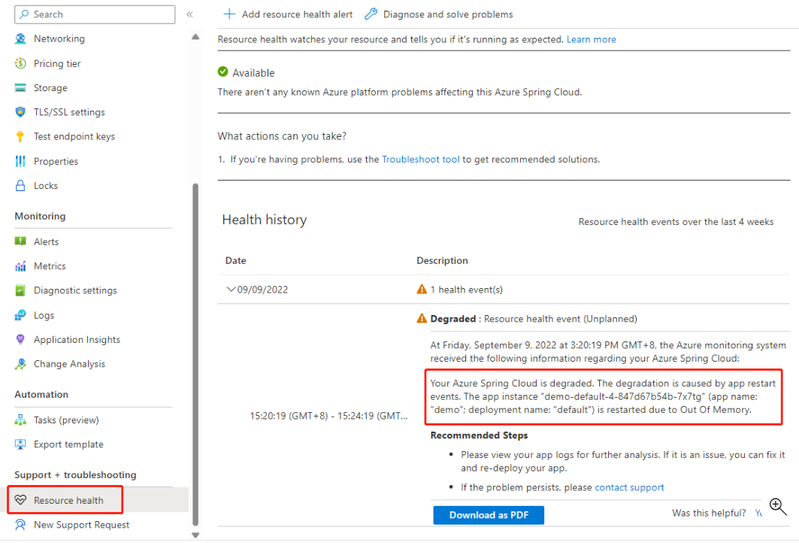799x543 pixels.
Task: Click the plus icon for adding health alert
Action: pyautogui.click(x=230, y=14)
